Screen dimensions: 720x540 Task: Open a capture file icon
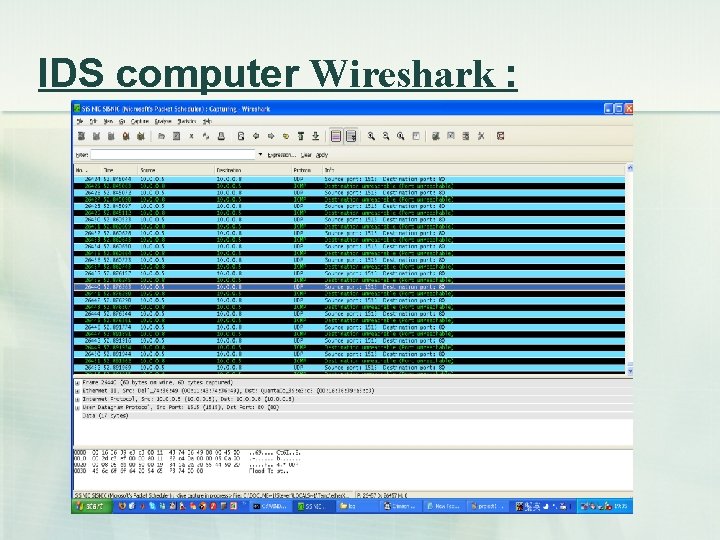pyautogui.click(x=161, y=136)
